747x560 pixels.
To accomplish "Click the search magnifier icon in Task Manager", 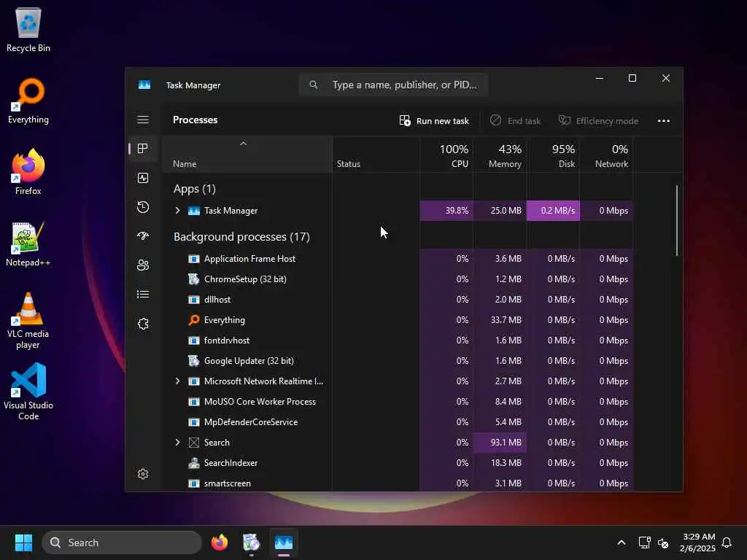I will pyautogui.click(x=314, y=85).
